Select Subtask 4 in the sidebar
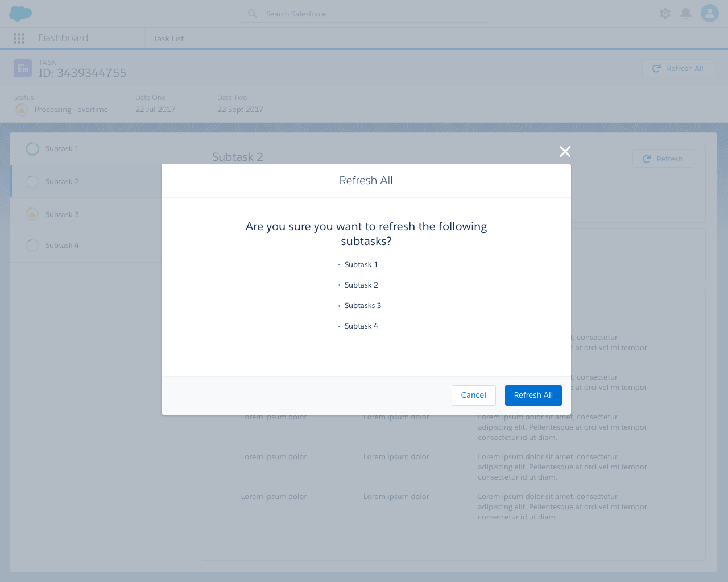 (62, 246)
